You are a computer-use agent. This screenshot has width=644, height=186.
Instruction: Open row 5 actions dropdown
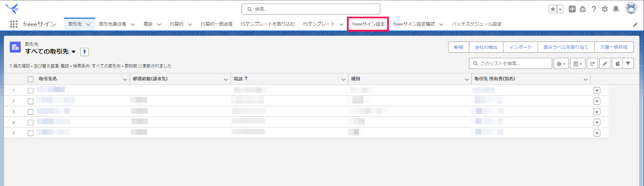[597, 133]
